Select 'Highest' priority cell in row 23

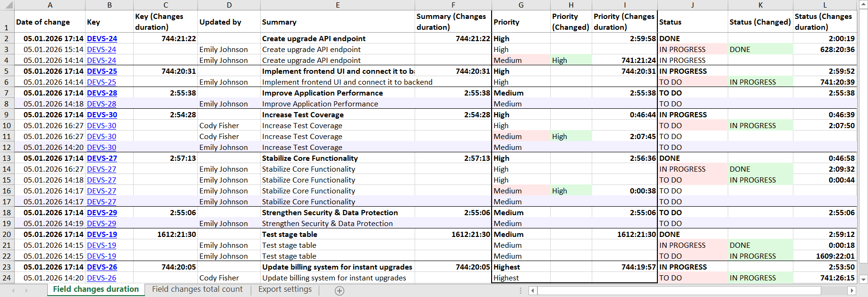click(x=521, y=267)
